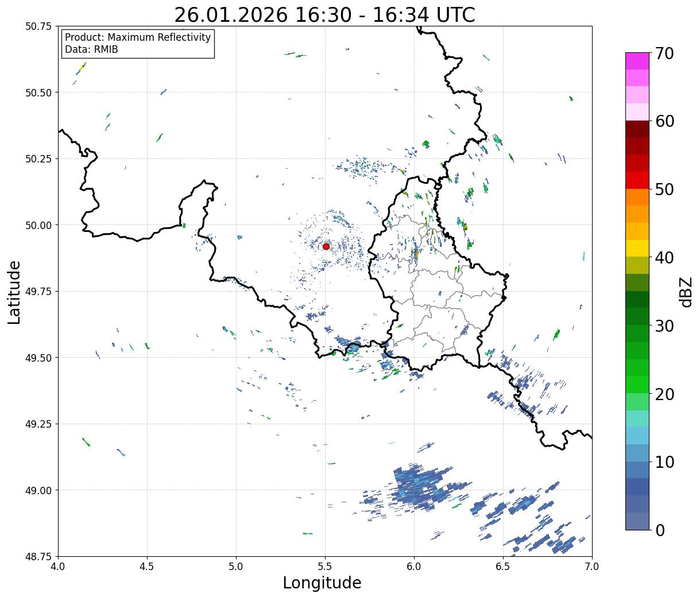Click the longitude tick label 6.0
Viewport: 700px width, 597px height.
coord(414,567)
